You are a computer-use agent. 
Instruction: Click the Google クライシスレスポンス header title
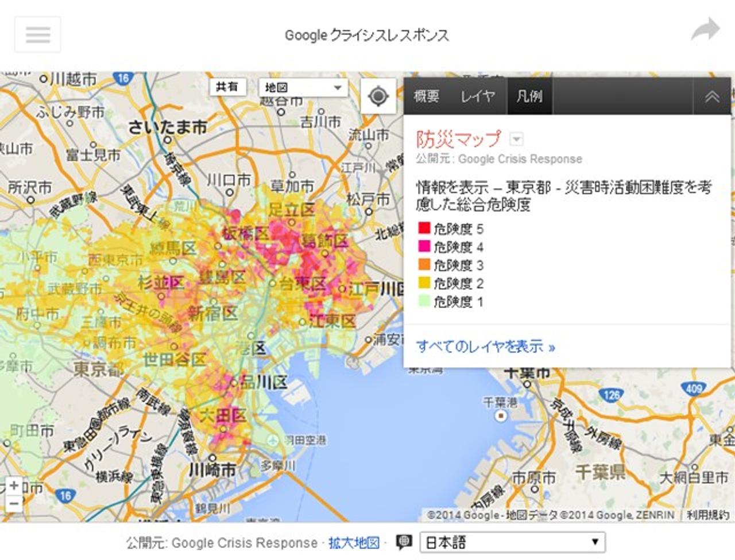point(367,35)
